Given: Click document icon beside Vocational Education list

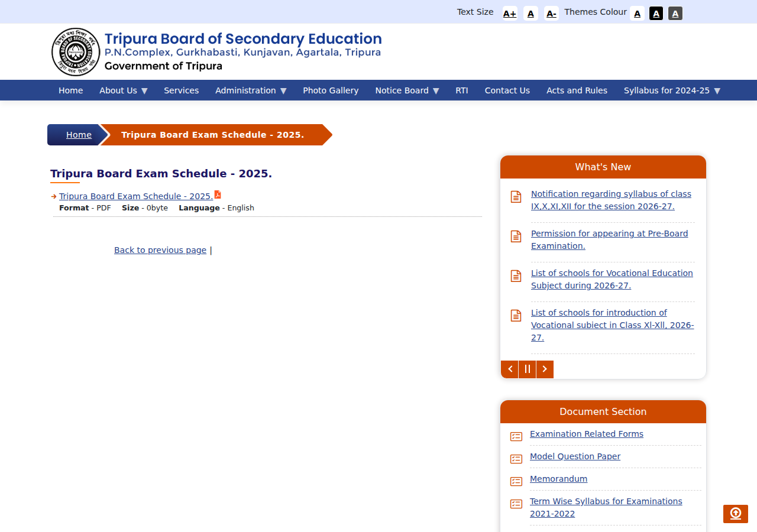Looking at the screenshot, I should point(516,276).
